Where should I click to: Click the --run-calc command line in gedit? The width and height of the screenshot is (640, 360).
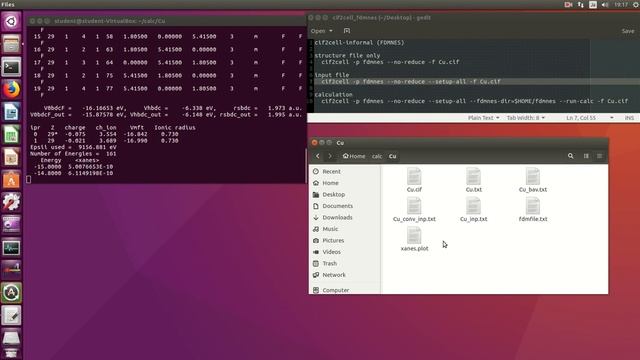(474, 101)
